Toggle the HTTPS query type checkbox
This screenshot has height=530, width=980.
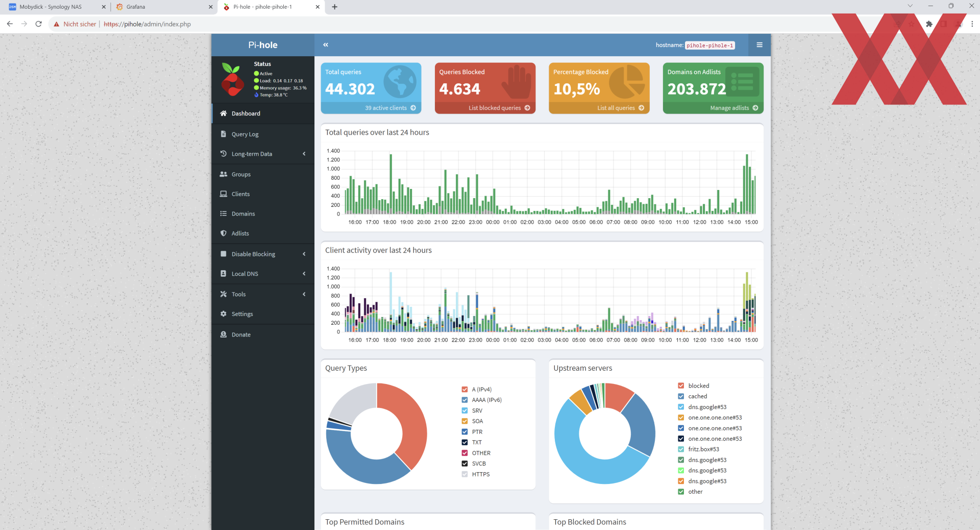[464, 474]
